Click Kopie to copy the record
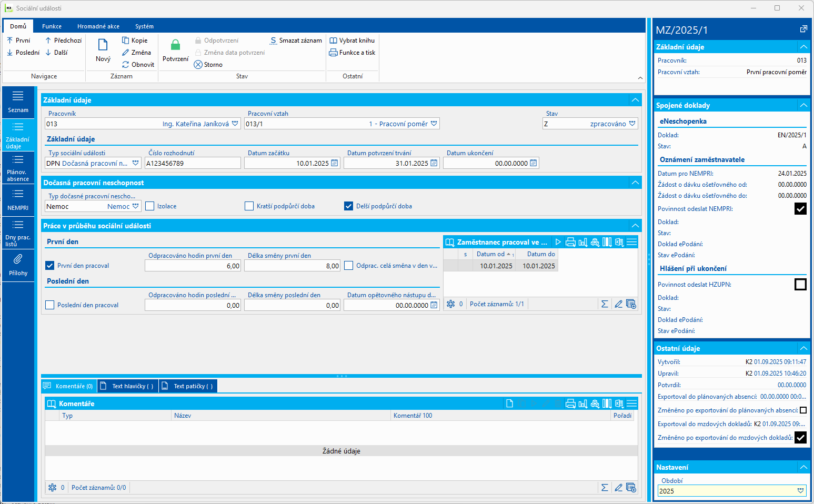The image size is (814, 504). point(135,41)
